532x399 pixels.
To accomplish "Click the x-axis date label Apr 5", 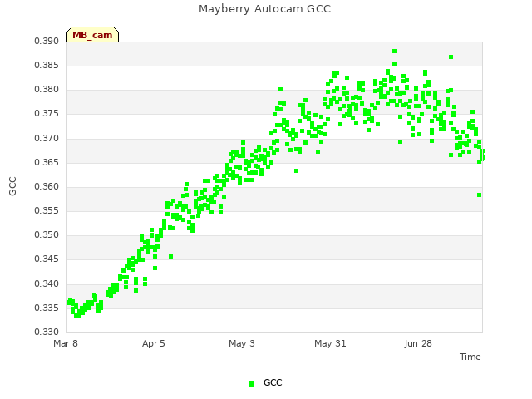I will click(x=153, y=343).
